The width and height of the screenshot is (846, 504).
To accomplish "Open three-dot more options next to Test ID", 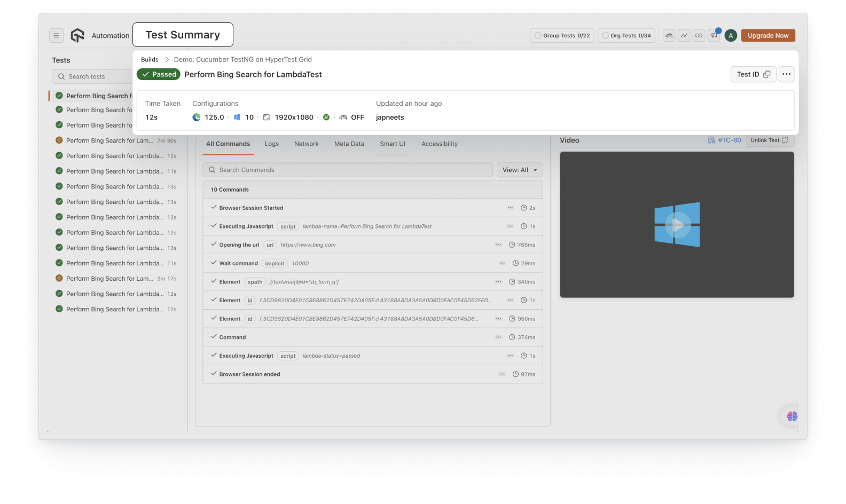I will 786,74.
